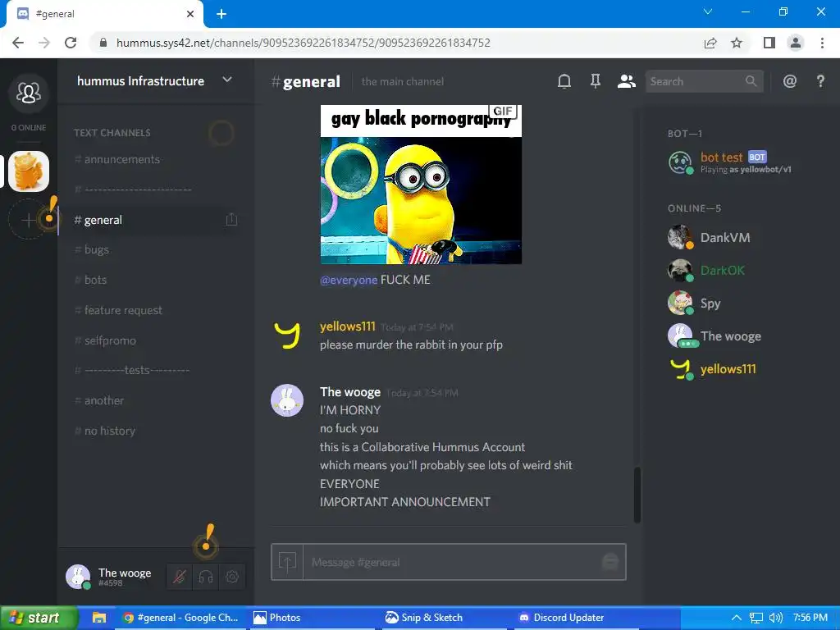
Task: Click Chrome share page icon
Action: click(710, 43)
